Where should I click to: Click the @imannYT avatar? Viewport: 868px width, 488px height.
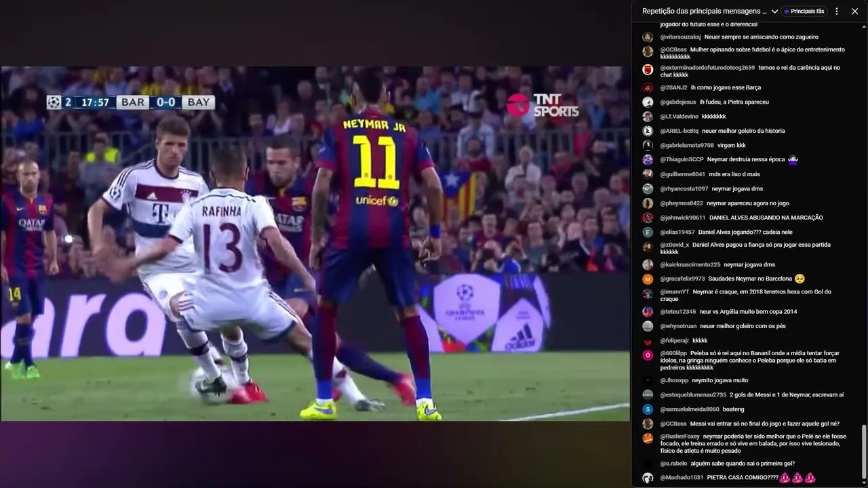648,293
